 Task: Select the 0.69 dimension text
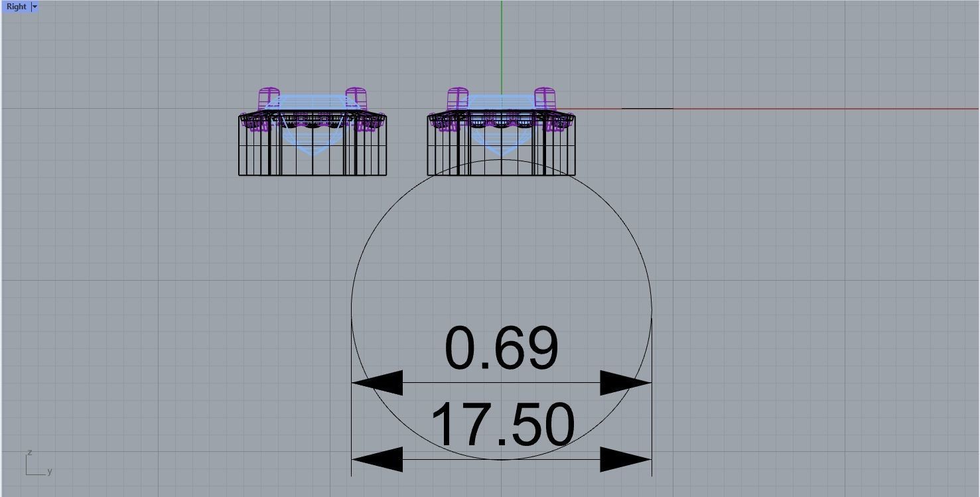(x=502, y=348)
